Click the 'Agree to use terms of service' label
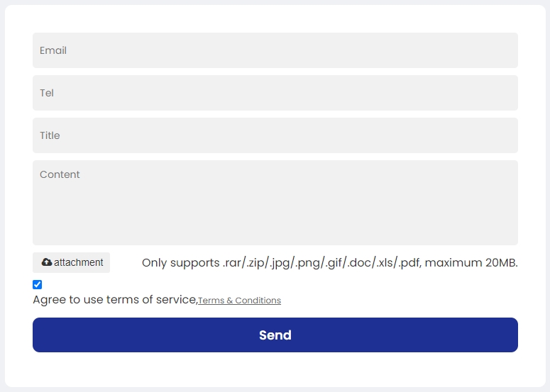 (x=115, y=300)
